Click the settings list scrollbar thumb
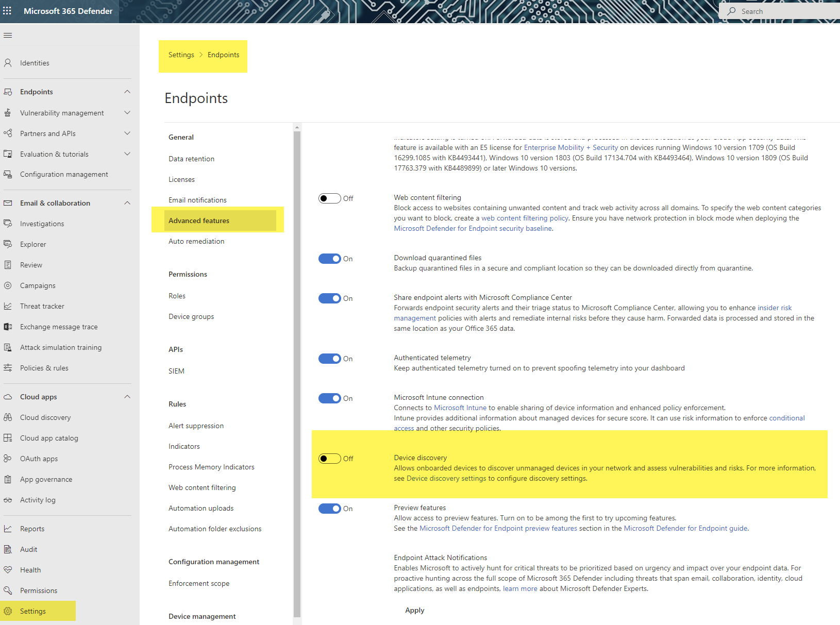The height and width of the screenshot is (625, 840). pyautogui.click(x=297, y=374)
